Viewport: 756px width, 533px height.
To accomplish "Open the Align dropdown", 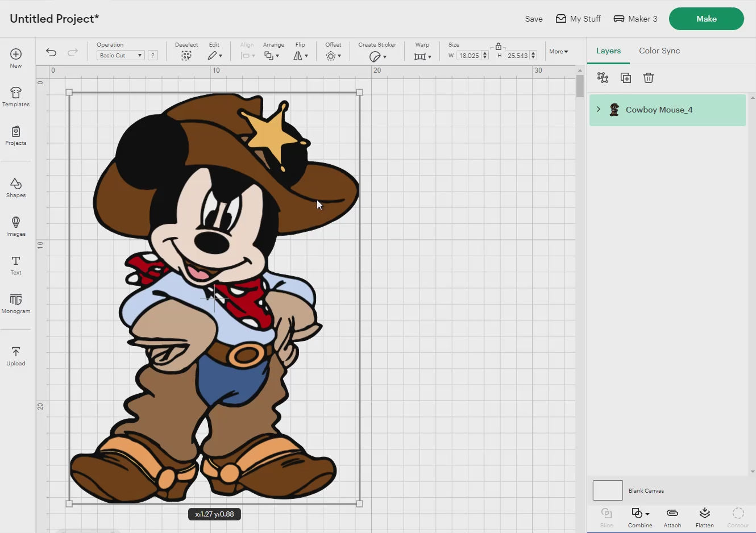I will 247,55.
